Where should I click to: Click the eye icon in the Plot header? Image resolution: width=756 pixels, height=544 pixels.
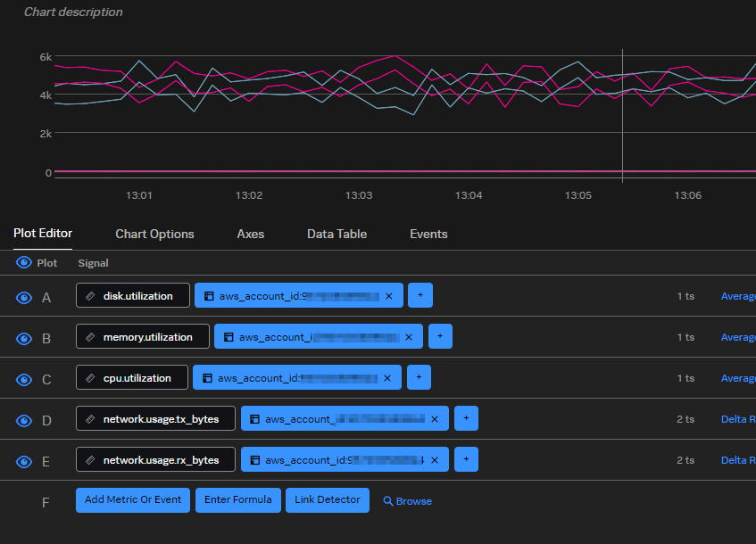(x=23, y=262)
